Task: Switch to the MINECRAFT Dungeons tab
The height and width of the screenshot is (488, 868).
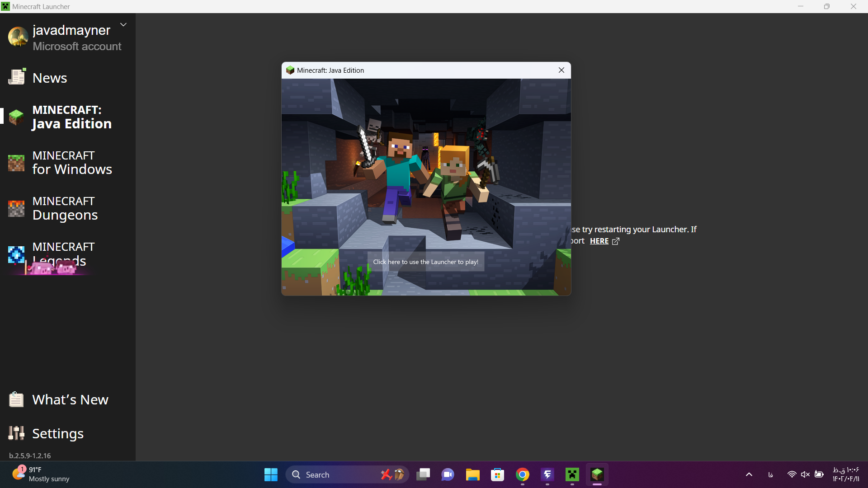Action: [x=65, y=208]
